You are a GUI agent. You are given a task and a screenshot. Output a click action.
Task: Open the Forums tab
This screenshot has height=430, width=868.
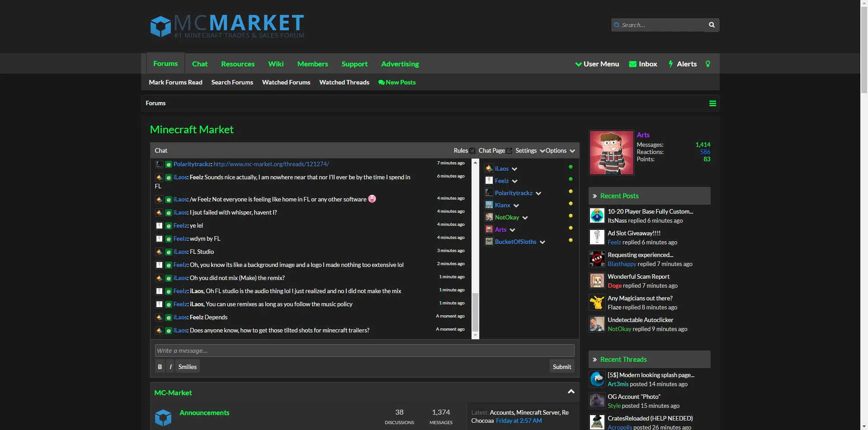[165, 64]
